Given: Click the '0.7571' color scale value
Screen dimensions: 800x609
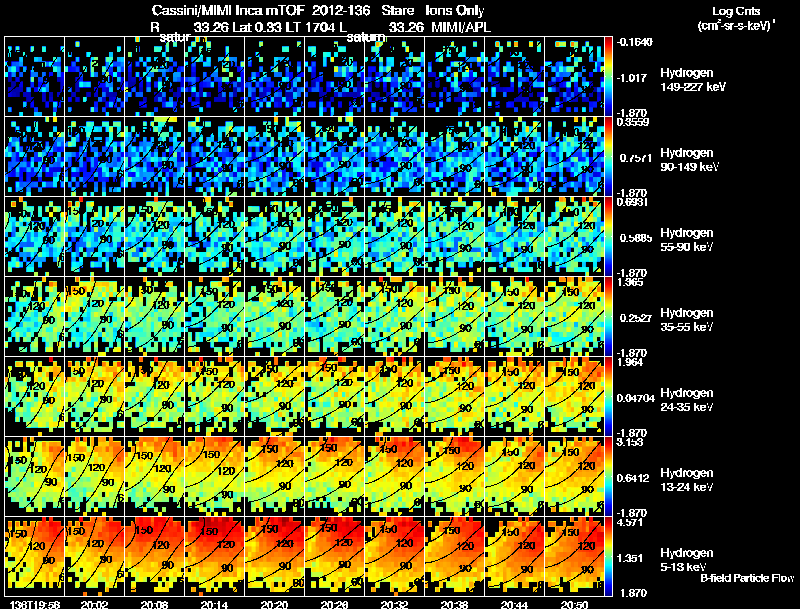Looking at the screenshot, I should coord(635,158).
